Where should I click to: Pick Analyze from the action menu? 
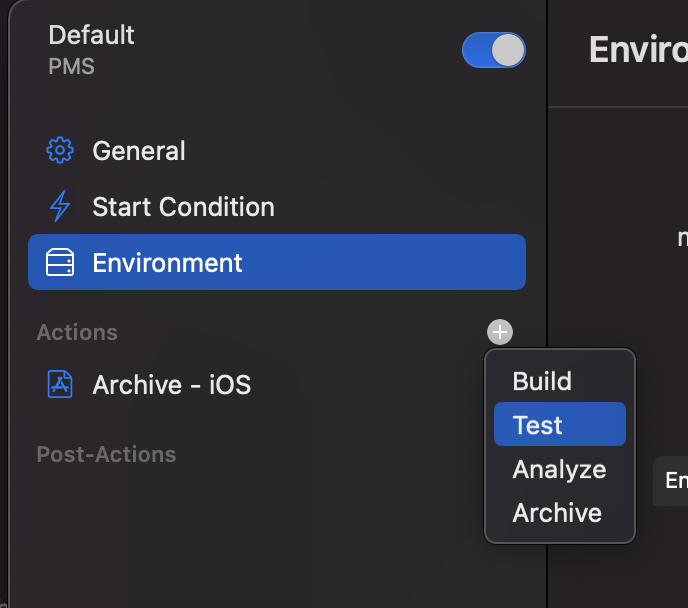tap(559, 469)
